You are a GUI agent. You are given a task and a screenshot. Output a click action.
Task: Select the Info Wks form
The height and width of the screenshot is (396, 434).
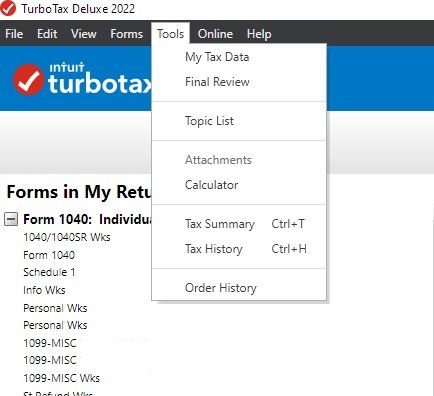[x=44, y=290]
